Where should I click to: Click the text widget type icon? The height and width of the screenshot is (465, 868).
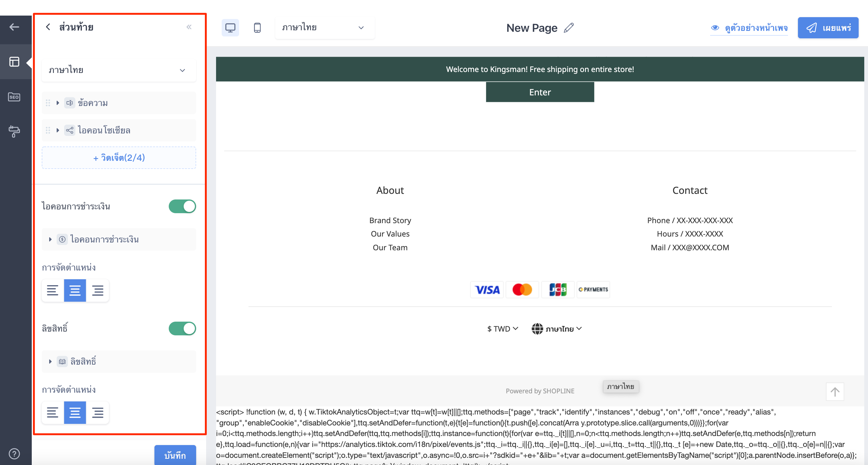(x=70, y=103)
